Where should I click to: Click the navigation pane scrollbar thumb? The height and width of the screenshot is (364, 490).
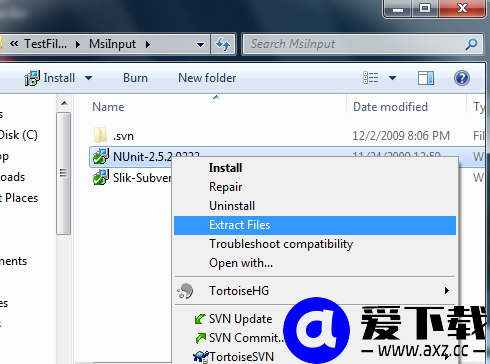point(63,173)
